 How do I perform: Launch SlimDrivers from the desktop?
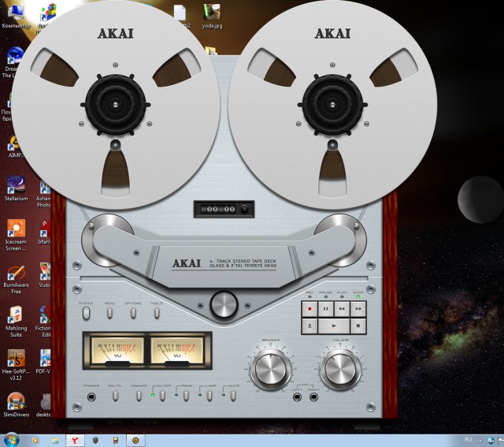(x=16, y=404)
